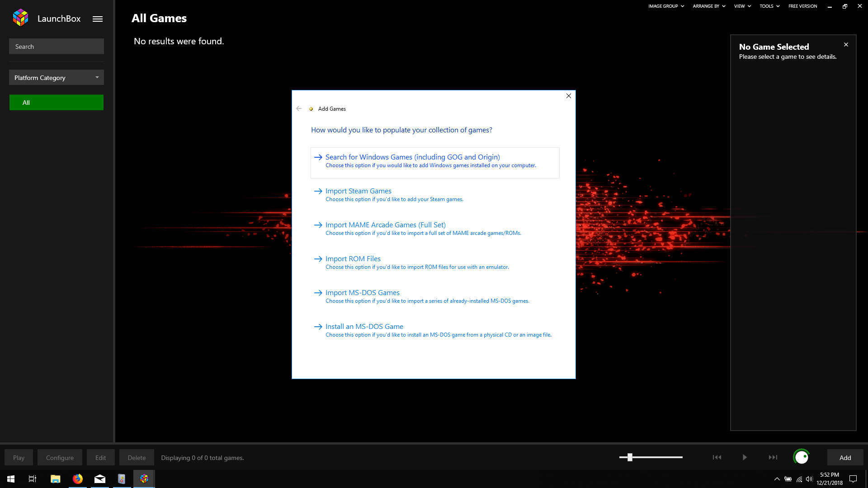
Task: Select the All platform filter
Action: [x=57, y=103]
